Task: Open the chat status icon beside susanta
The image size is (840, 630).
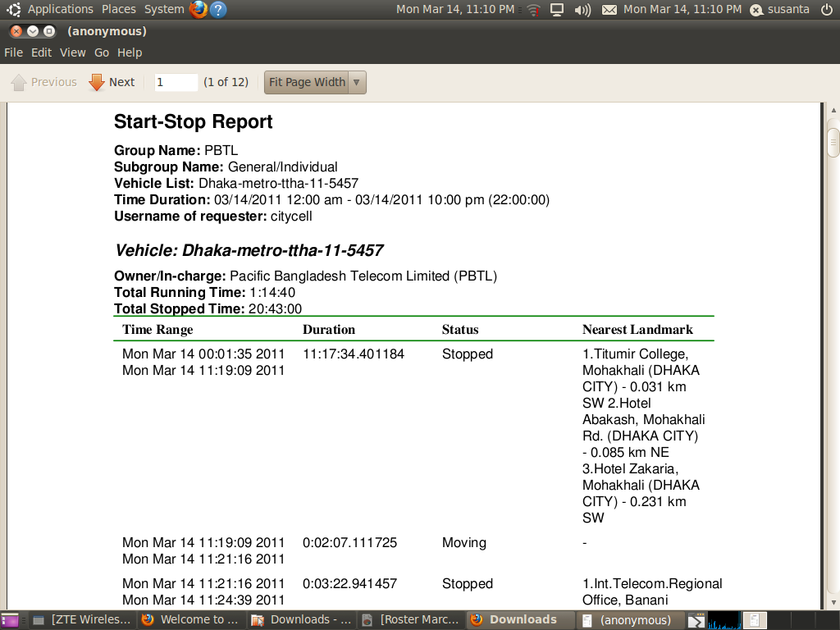Action: (x=756, y=10)
